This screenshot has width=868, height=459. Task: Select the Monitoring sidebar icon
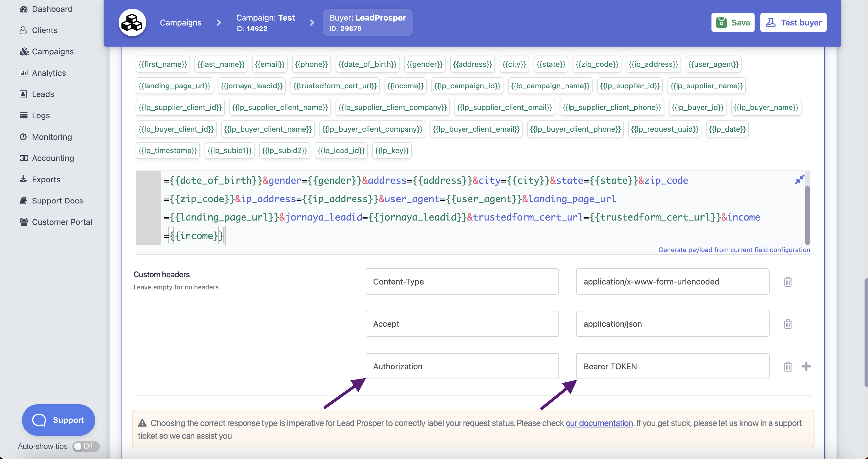pos(52,137)
